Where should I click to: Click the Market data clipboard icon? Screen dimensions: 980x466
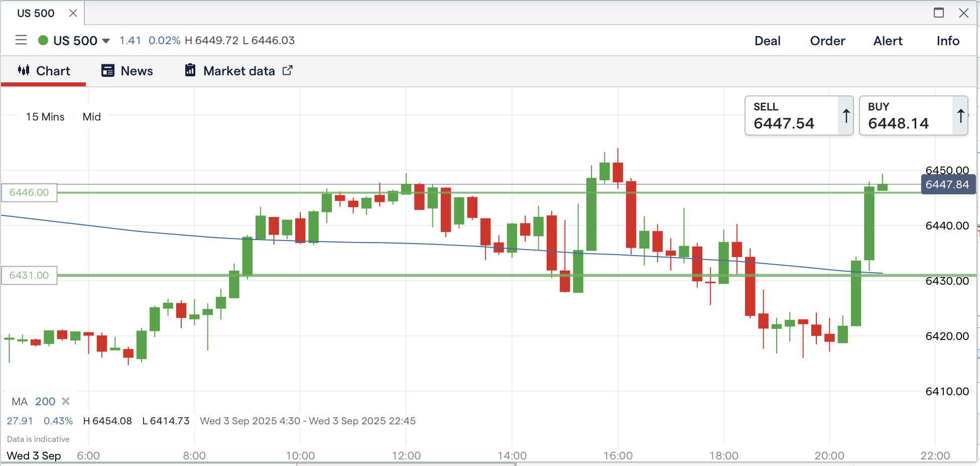[x=190, y=70]
